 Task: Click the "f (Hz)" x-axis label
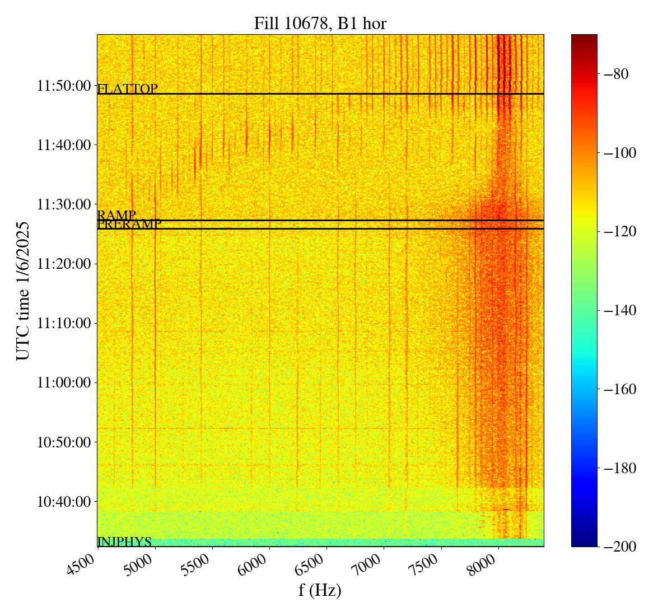click(x=320, y=590)
